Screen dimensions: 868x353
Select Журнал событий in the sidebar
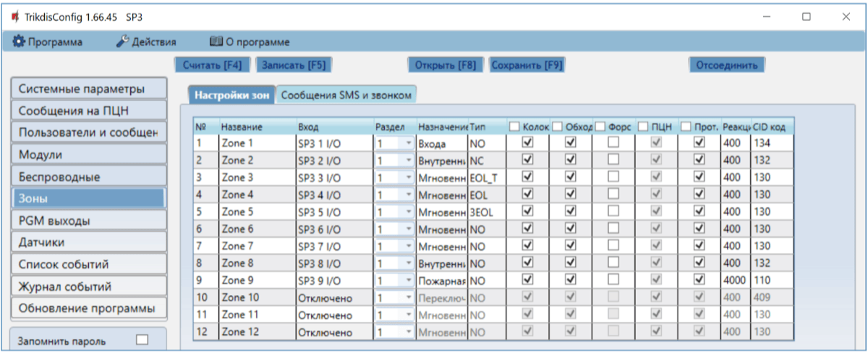click(87, 286)
